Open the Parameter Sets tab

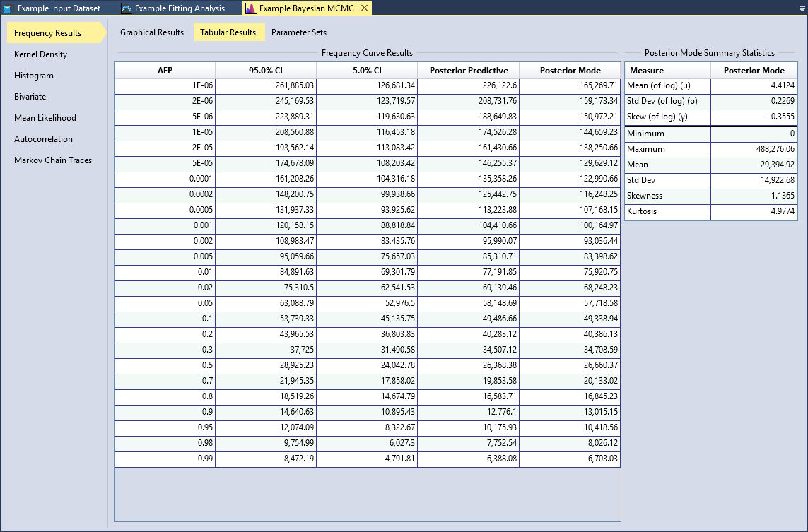click(300, 32)
